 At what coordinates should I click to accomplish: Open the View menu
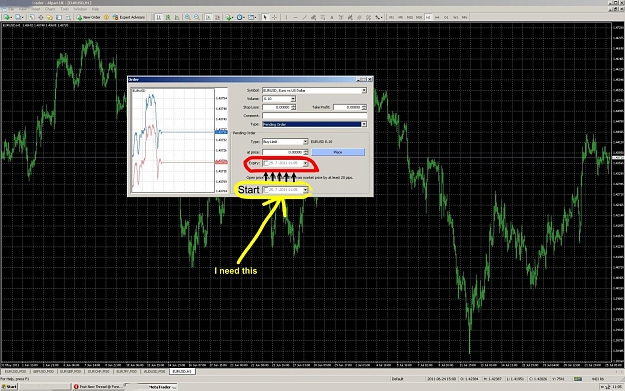click(x=23, y=9)
